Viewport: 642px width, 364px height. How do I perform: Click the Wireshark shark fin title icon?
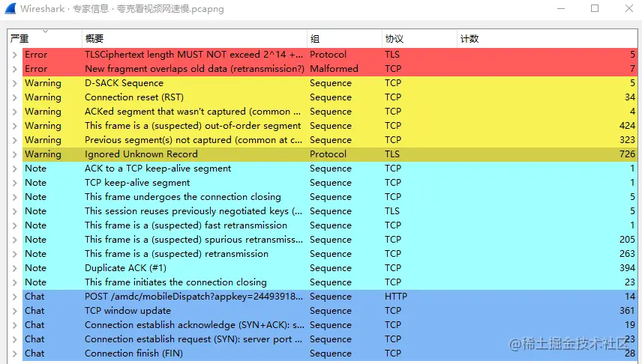(10, 8)
